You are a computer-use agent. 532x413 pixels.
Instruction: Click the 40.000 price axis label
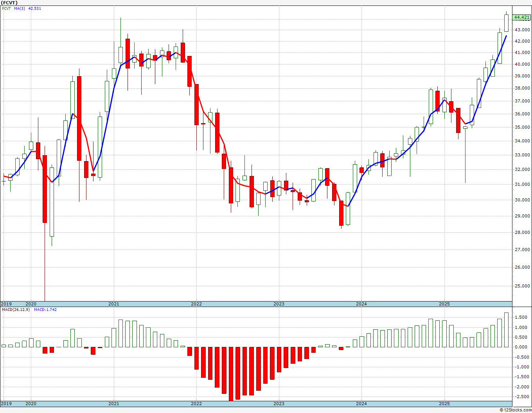[x=523, y=64]
